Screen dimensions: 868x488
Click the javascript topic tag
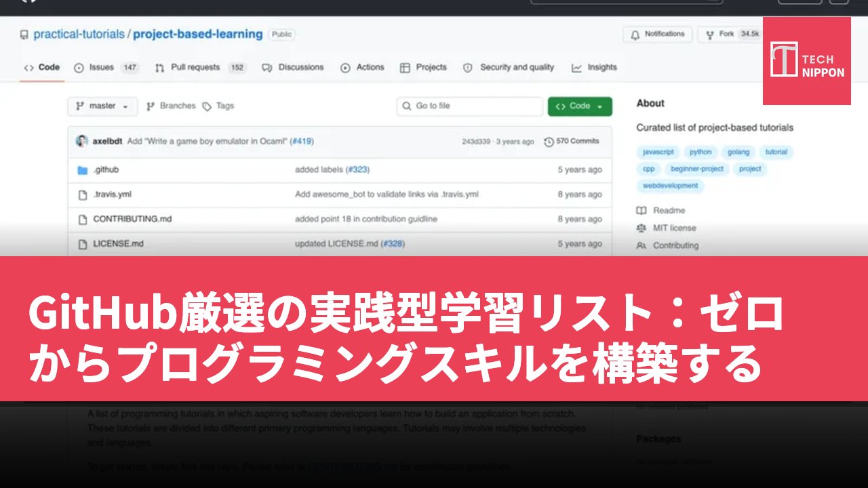coord(658,152)
